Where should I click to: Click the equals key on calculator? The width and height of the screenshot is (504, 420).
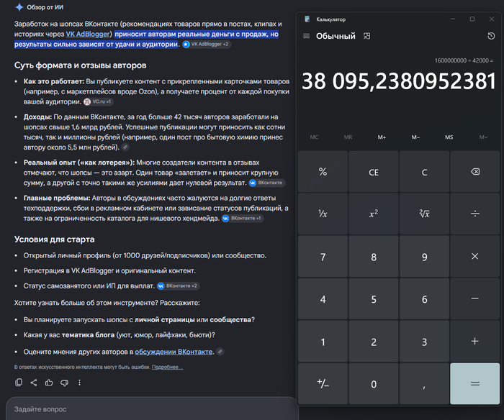(474, 383)
